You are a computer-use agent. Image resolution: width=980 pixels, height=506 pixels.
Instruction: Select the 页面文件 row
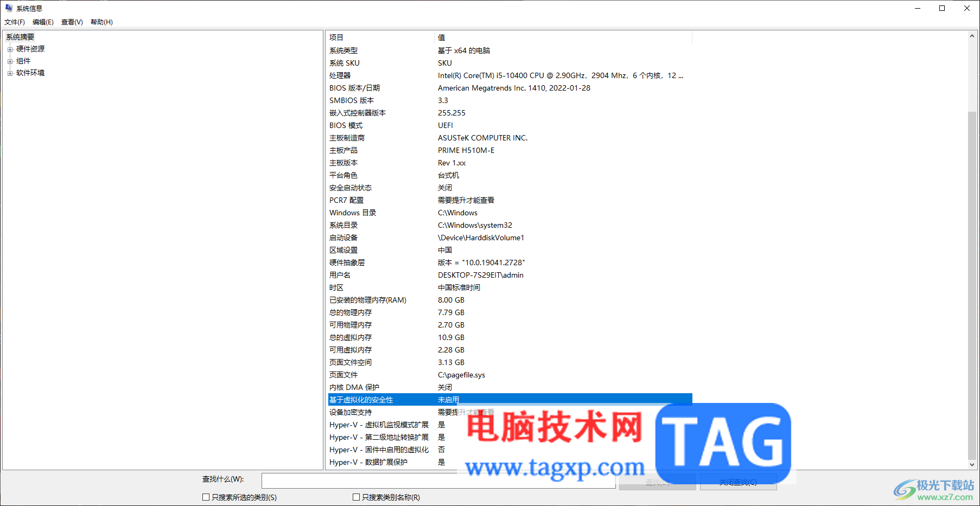click(510, 375)
